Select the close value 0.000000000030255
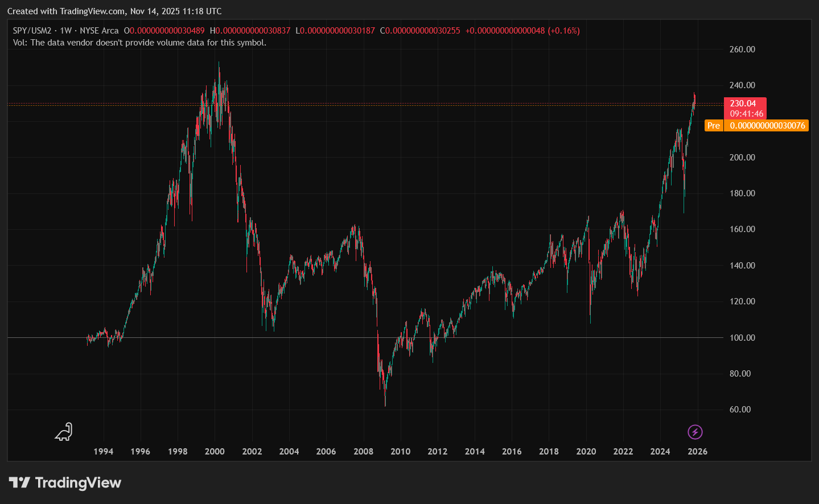The image size is (819, 504). tap(423, 31)
